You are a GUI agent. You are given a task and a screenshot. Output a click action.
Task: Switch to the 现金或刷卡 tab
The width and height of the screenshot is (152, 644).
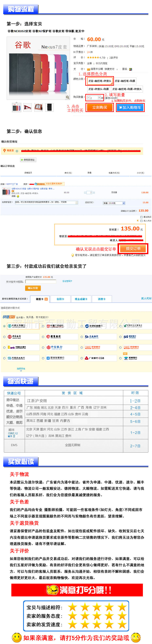coord(81,299)
